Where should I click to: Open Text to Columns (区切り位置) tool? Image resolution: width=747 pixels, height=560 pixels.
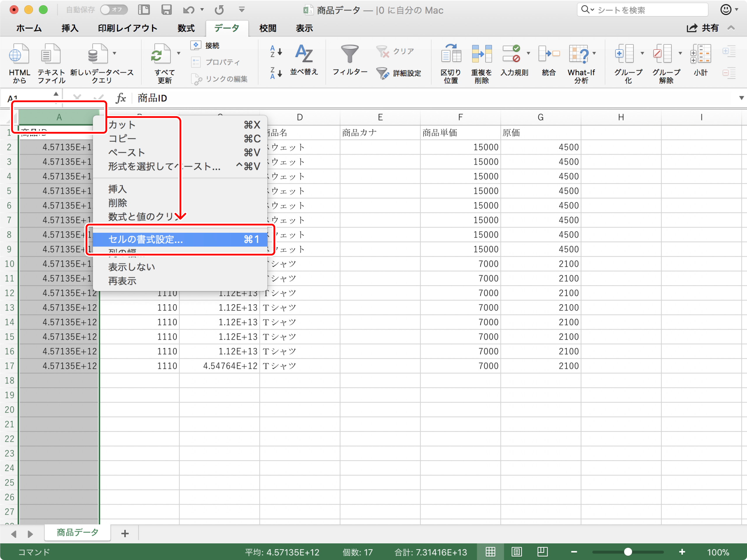(x=451, y=54)
